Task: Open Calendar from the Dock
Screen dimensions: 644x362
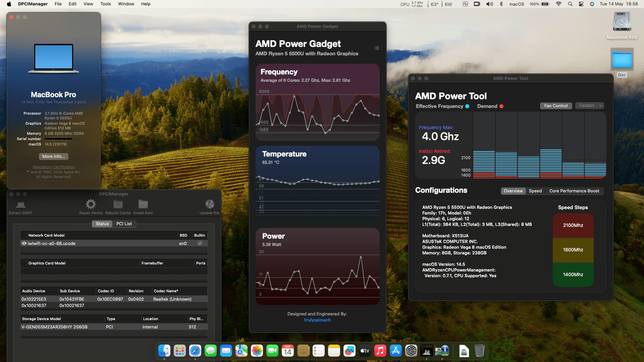Action: [288, 351]
